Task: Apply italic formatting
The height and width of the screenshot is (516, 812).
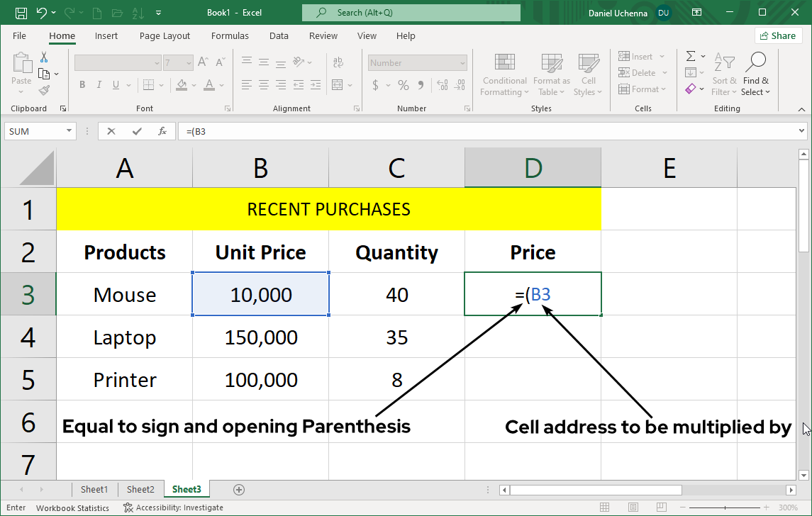Action: tap(99, 84)
